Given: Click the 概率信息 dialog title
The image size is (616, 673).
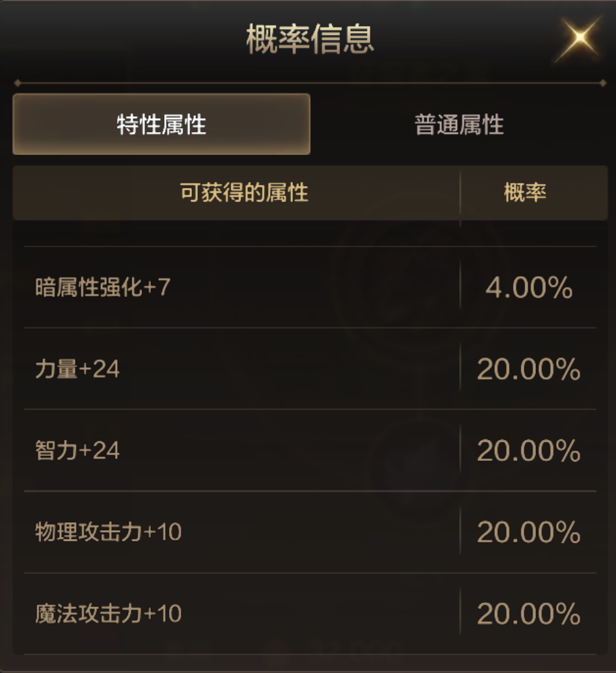Looking at the screenshot, I should click(x=310, y=39).
